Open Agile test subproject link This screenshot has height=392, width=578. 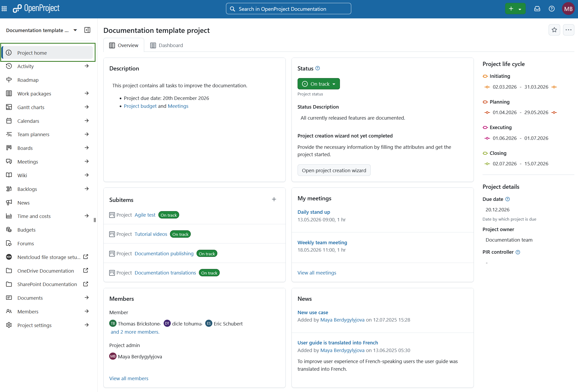coord(145,215)
